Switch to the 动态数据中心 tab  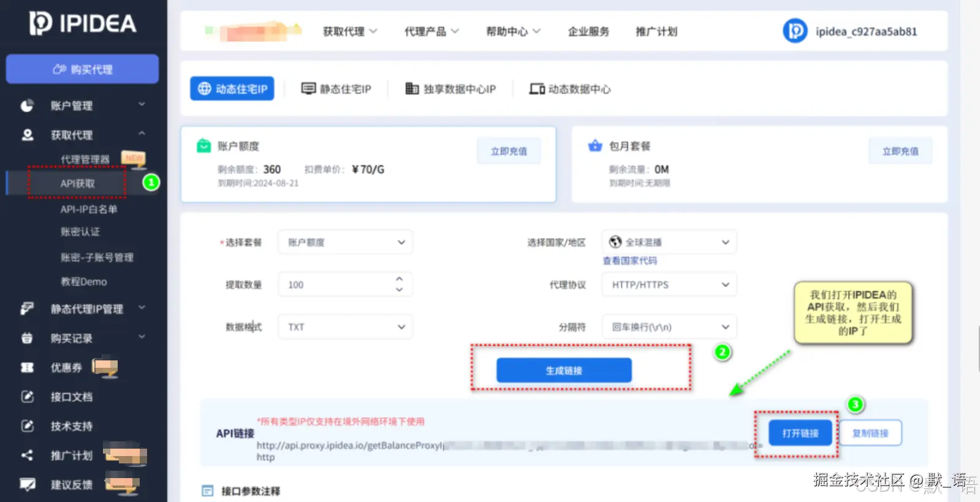[x=570, y=89]
